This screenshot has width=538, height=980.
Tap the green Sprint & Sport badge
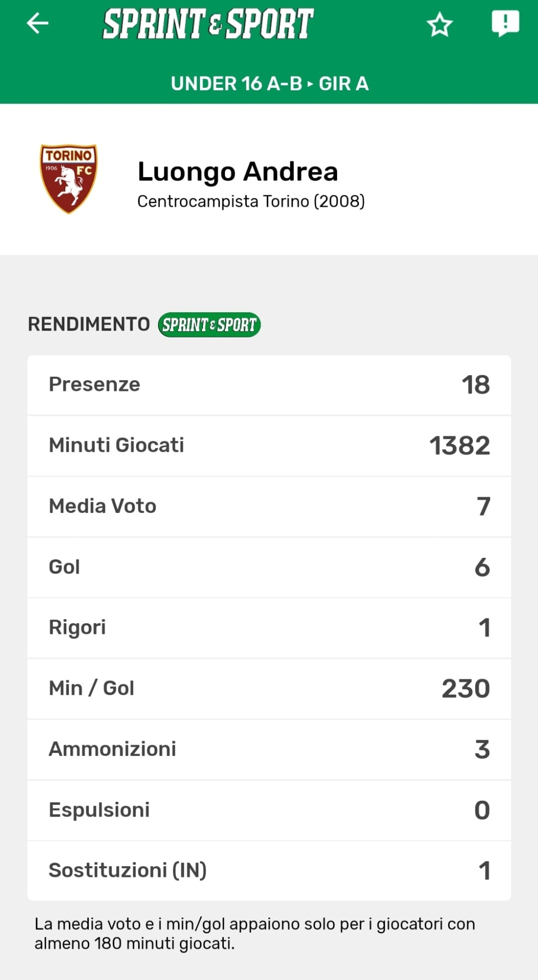point(209,325)
